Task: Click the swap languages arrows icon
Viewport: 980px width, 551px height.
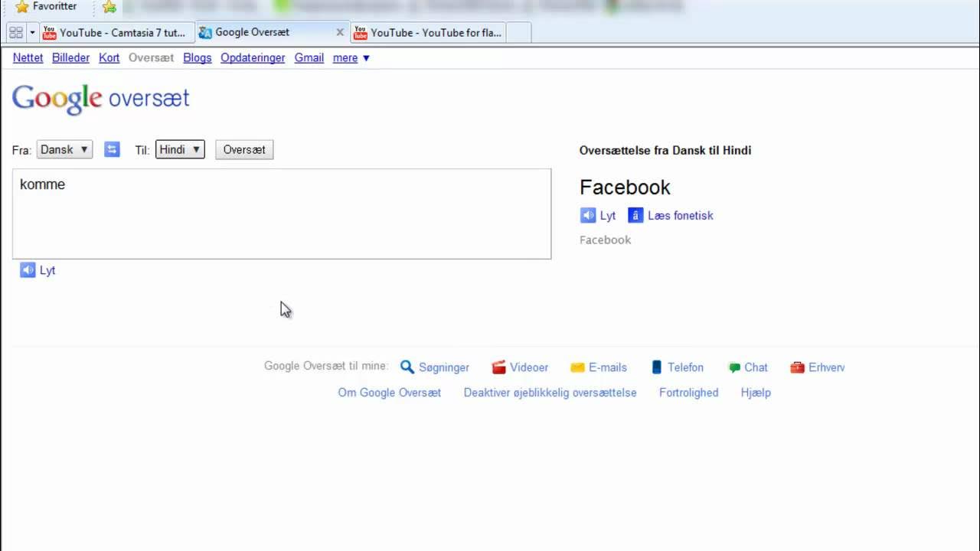Action: point(112,149)
